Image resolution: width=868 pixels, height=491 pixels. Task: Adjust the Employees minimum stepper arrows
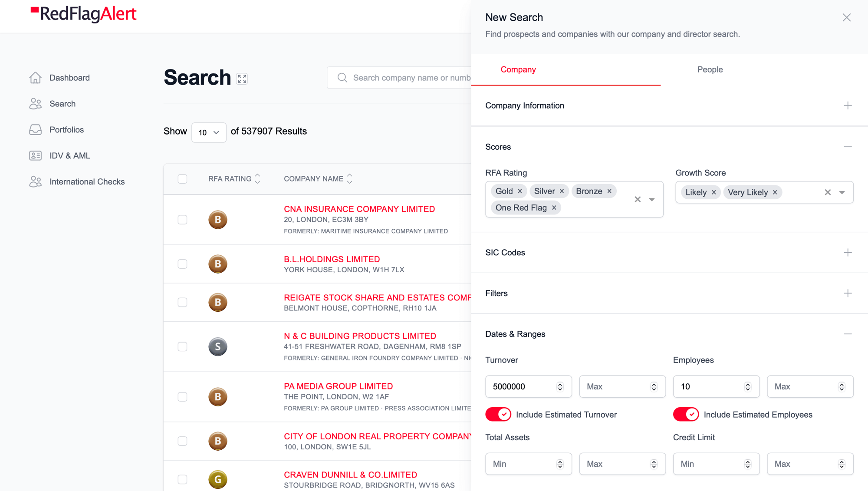(x=747, y=386)
